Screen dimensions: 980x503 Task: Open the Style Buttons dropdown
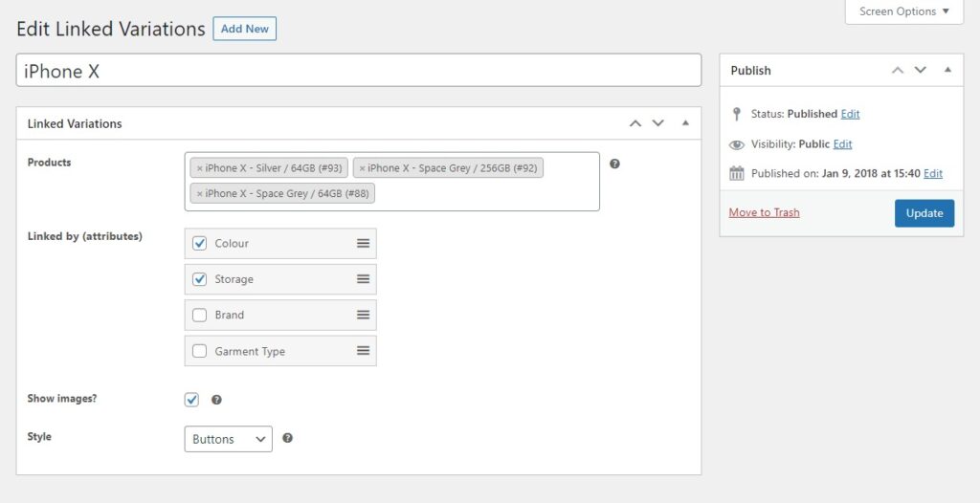(x=228, y=439)
